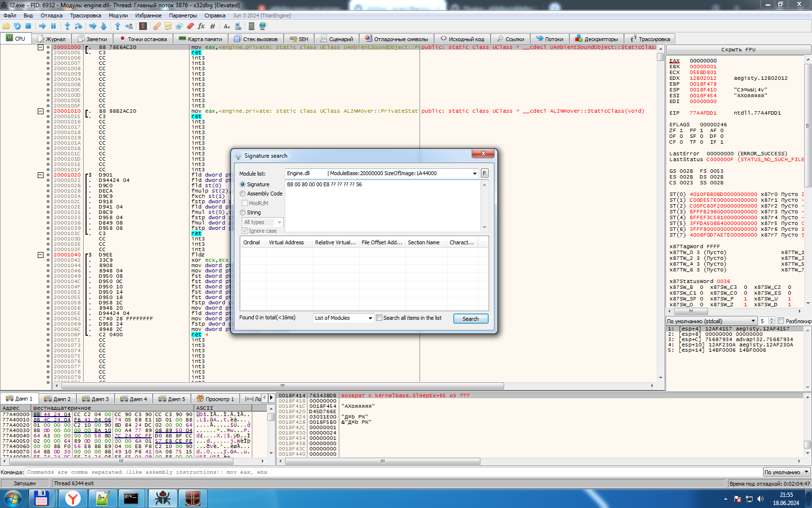Pause execution using the pause icon
Viewport: 812px width, 508px height.
pos(54,26)
